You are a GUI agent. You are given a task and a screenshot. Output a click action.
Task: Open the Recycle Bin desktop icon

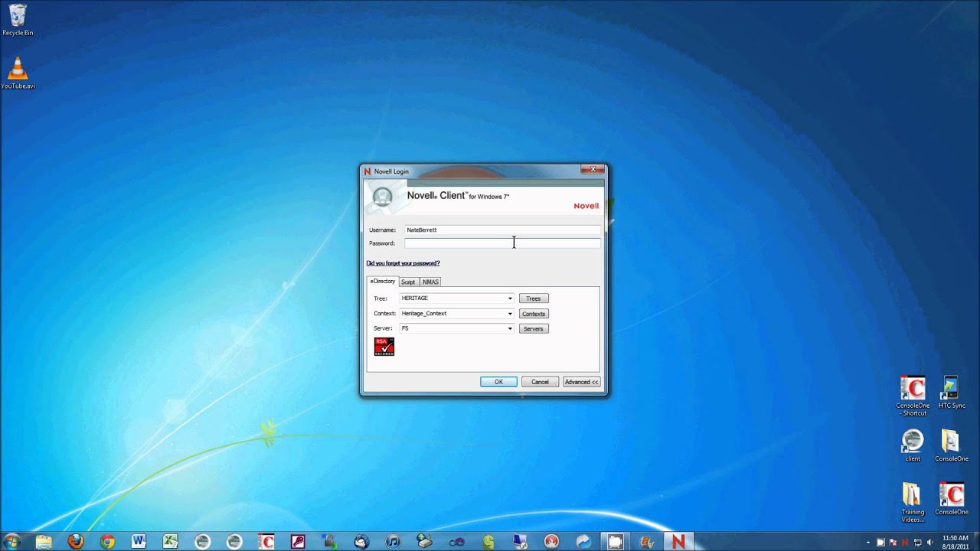pyautogui.click(x=17, y=20)
